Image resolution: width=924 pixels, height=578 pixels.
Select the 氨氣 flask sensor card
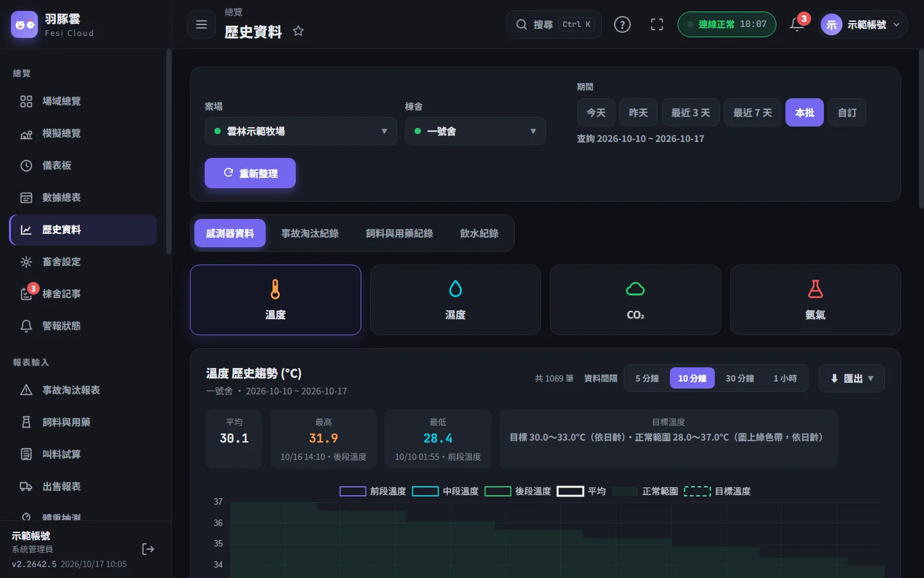tap(816, 300)
